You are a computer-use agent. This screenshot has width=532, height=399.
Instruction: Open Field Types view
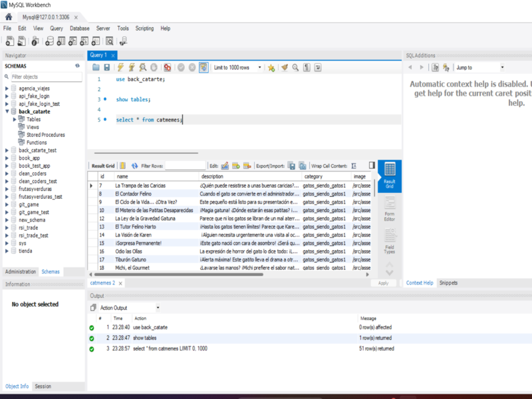[x=390, y=241]
